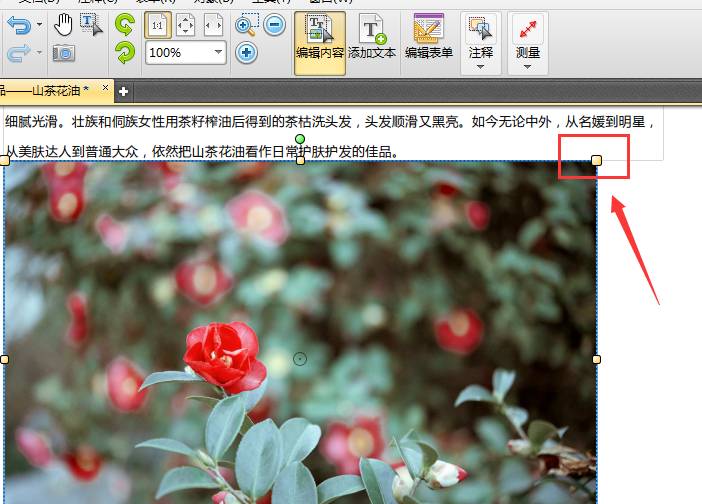The height and width of the screenshot is (504, 702).
Task: Toggle fit page view mode
Action: tap(187, 25)
